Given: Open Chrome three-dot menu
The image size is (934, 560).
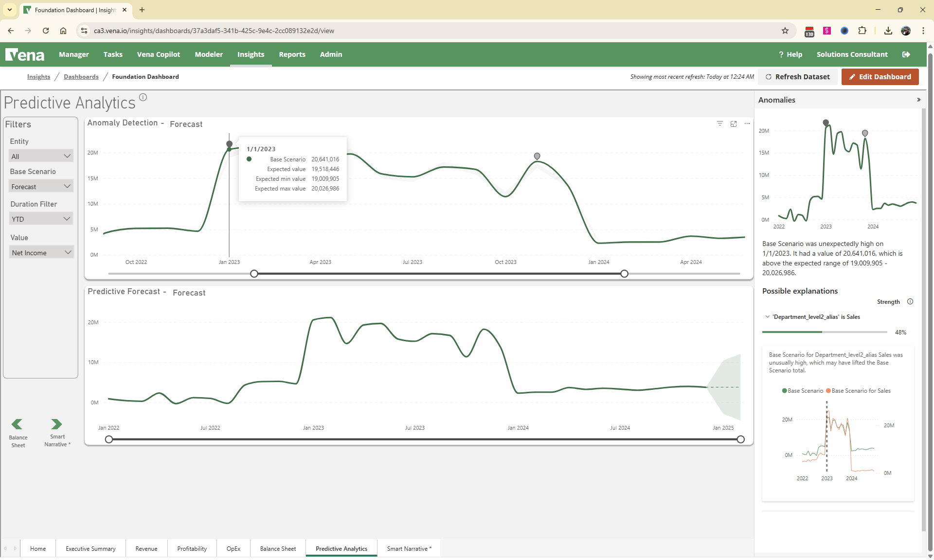Looking at the screenshot, I should click(x=923, y=31).
